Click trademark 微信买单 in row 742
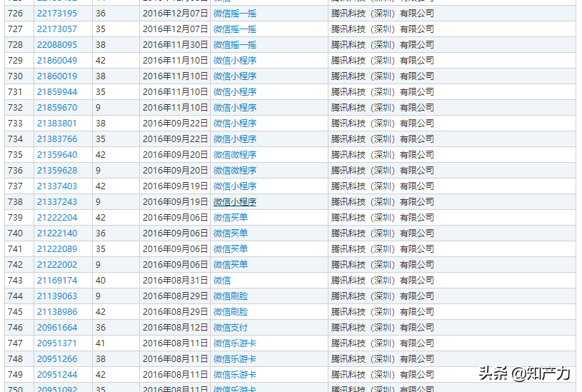Image resolution: width=582 pixels, height=392 pixels. 231,265
